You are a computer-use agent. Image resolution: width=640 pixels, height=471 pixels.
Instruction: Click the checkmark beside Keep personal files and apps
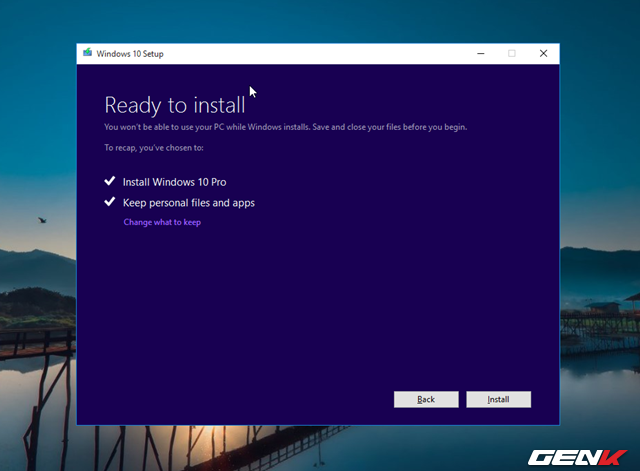pyautogui.click(x=109, y=202)
